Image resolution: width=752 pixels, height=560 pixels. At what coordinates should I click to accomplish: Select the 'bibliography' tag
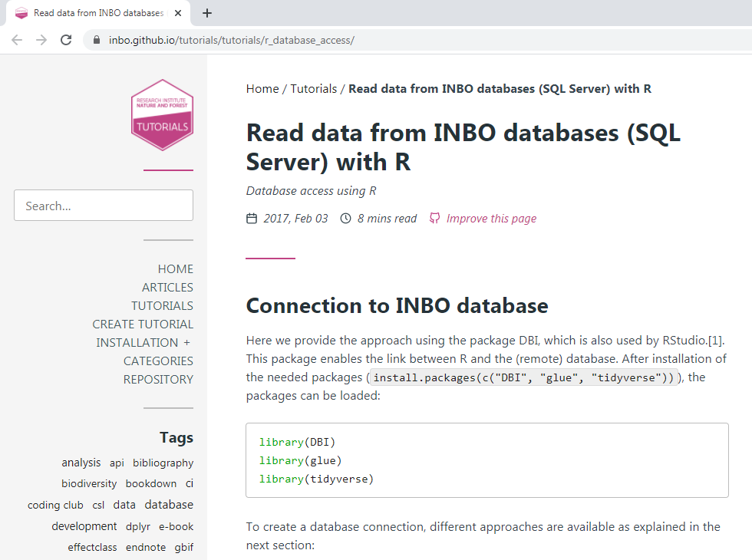pos(163,463)
